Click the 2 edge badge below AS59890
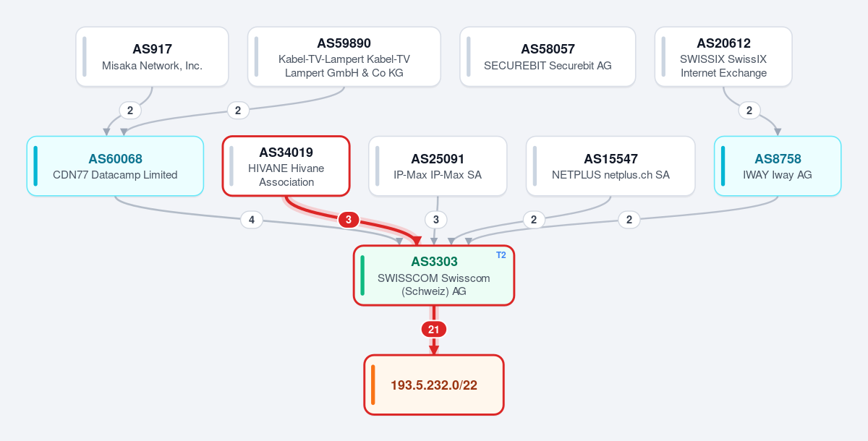868x441 pixels. (238, 111)
